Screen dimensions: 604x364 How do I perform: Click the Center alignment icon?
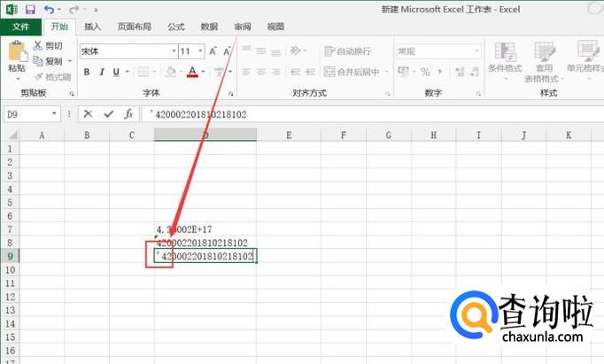[x=261, y=72]
